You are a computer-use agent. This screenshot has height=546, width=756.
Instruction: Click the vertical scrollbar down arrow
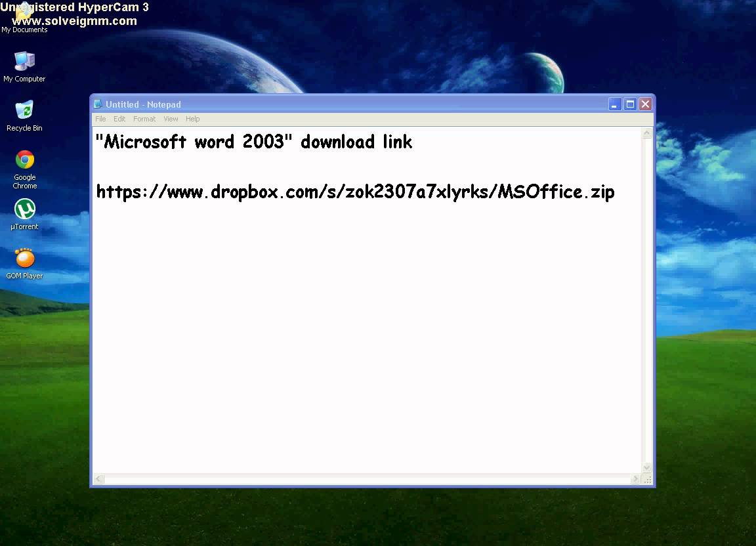pos(647,467)
